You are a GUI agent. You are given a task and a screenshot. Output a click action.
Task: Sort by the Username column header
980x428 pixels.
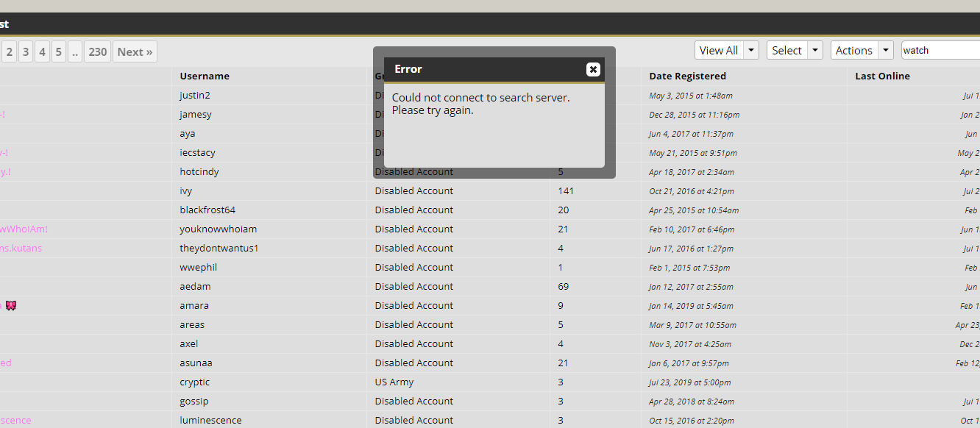(205, 76)
